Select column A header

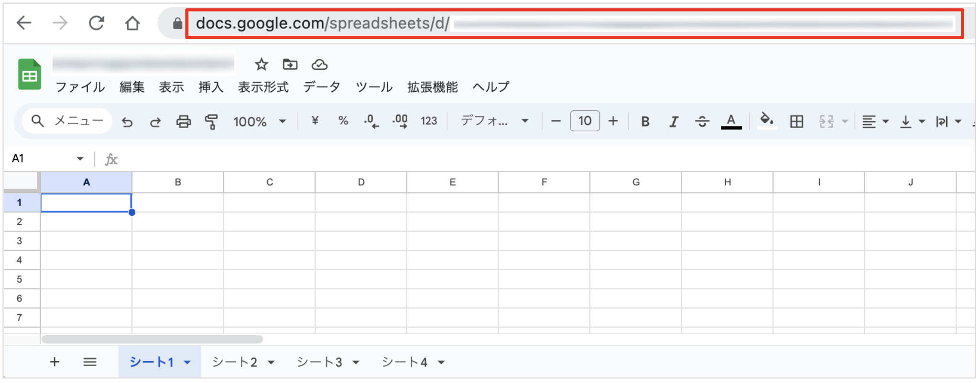tap(86, 182)
